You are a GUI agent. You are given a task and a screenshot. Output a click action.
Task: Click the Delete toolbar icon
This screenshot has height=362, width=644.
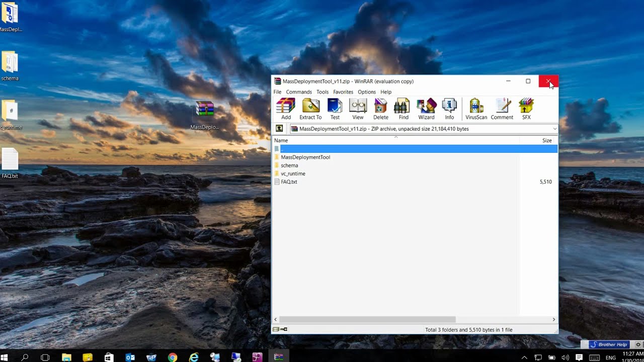pyautogui.click(x=380, y=109)
